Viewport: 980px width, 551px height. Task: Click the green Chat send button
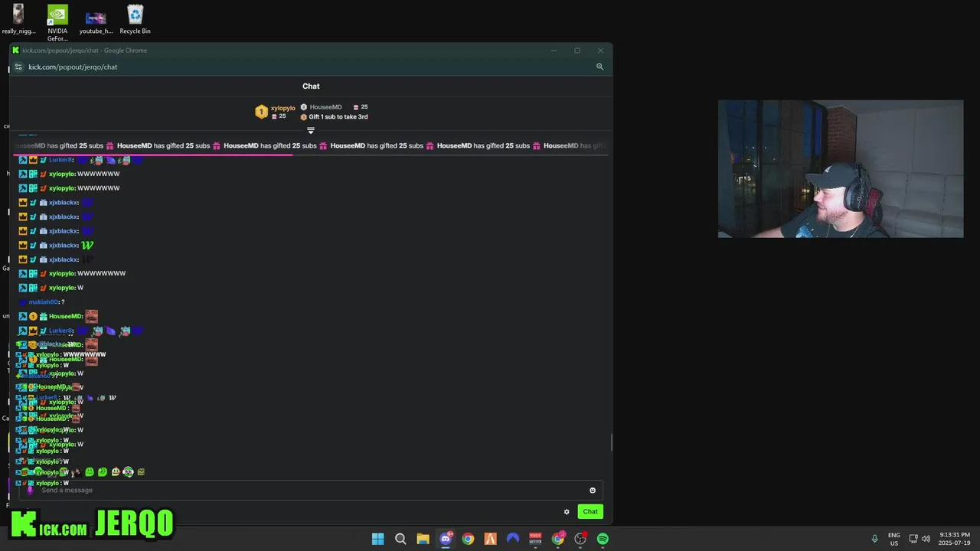(x=590, y=511)
